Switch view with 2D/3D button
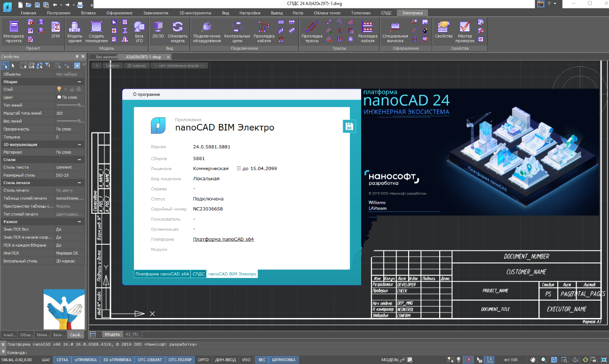This screenshot has height=364, width=609. point(158,29)
